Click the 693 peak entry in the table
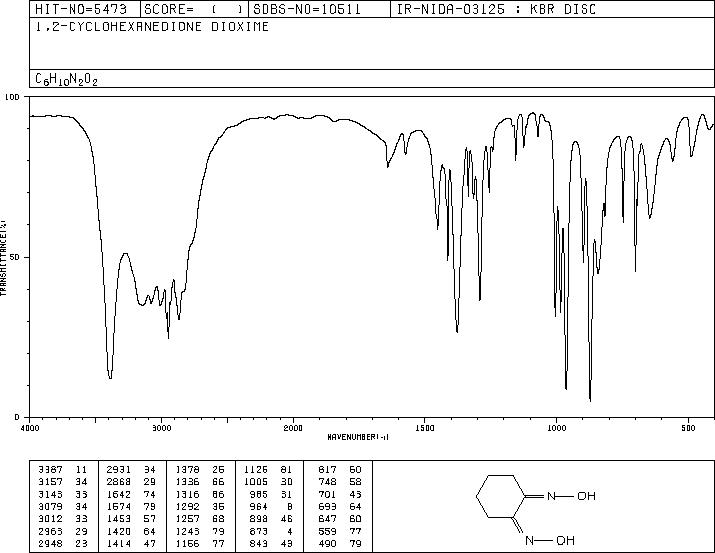715x553 pixels. point(340,506)
